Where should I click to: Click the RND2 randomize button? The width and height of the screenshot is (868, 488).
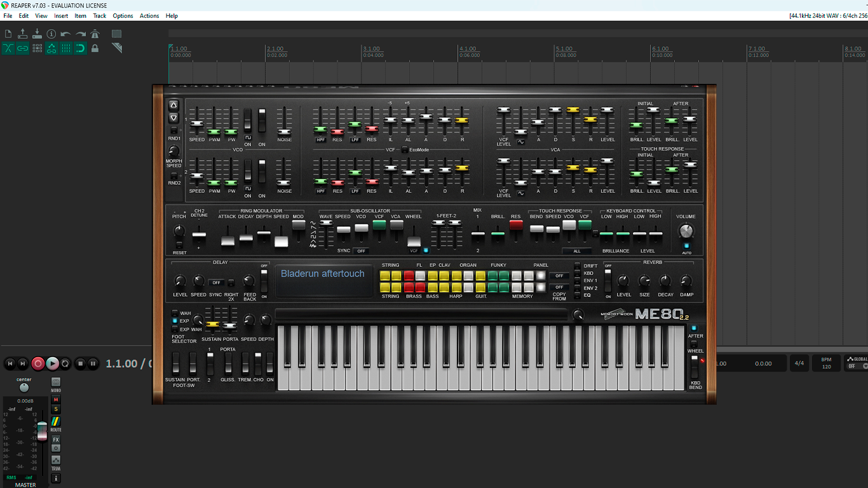[173, 176]
